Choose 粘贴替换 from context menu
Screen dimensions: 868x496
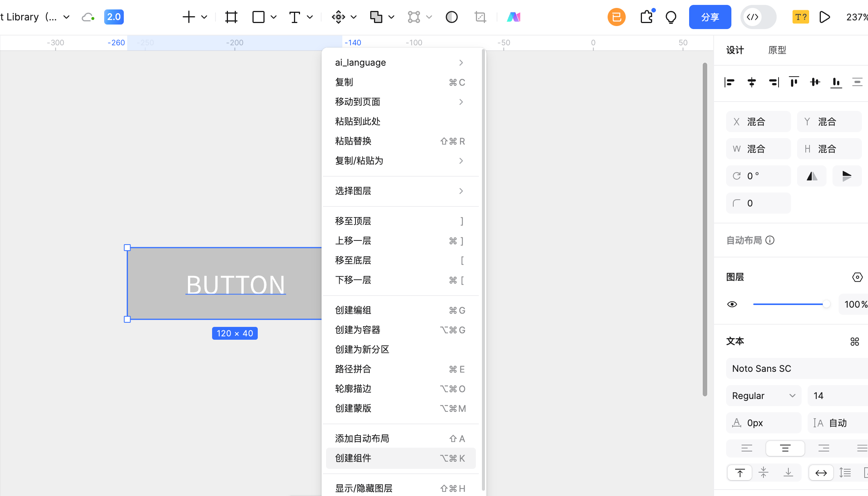(x=401, y=141)
